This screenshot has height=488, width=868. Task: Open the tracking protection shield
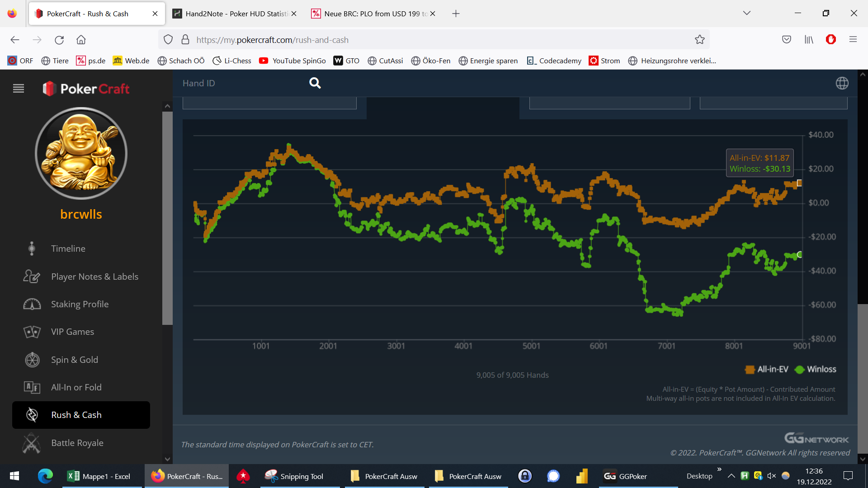(x=168, y=40)
